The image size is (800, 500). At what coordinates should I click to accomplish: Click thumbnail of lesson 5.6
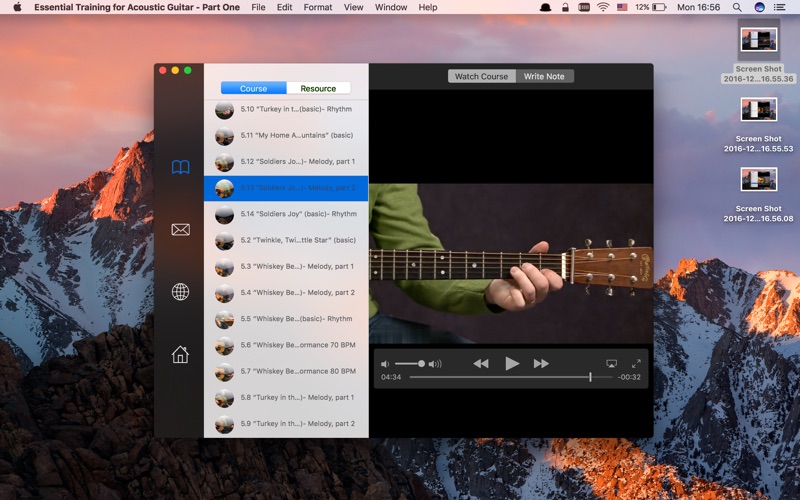[x=224, y=345]
